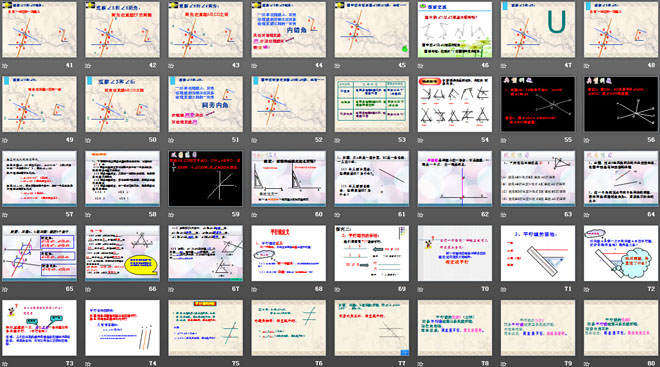Select slide 53 containing the green table
Viewport: 660px width, 367px height.
pos(372,104)
